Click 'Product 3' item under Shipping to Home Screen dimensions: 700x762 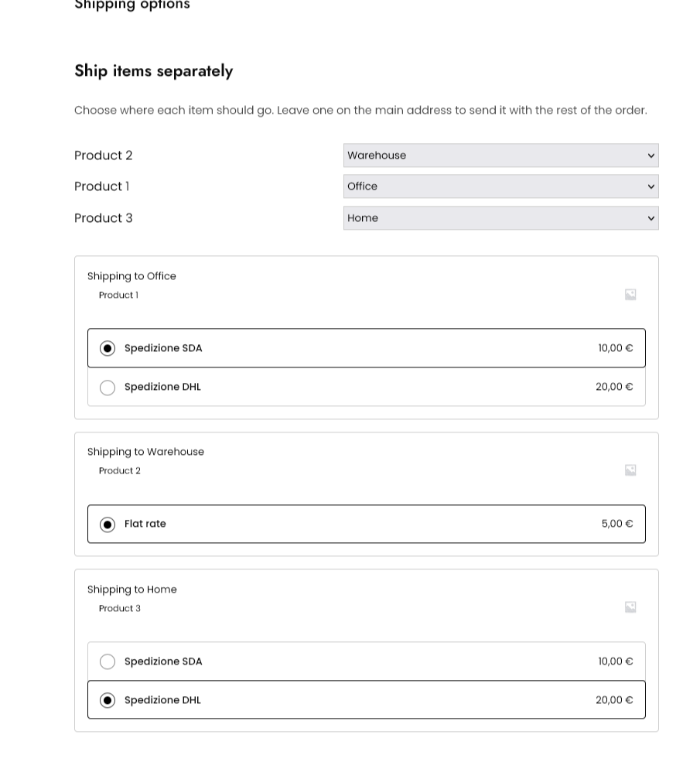119,608
